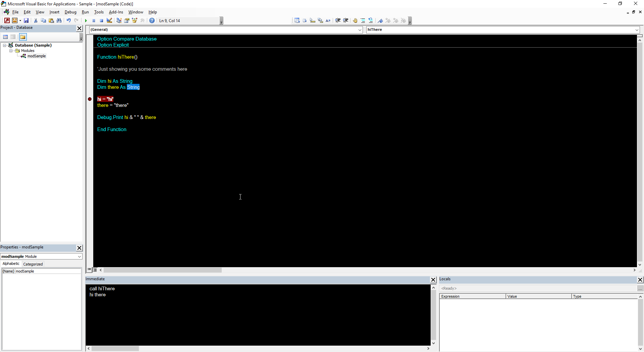Open the Object Browser icon
The height and width of the screenshot is (352, 644).
click(x=135, y=21)
